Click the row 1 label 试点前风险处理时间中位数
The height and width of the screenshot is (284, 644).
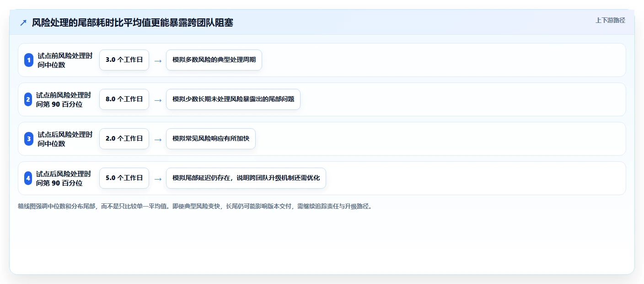point(65,60)
